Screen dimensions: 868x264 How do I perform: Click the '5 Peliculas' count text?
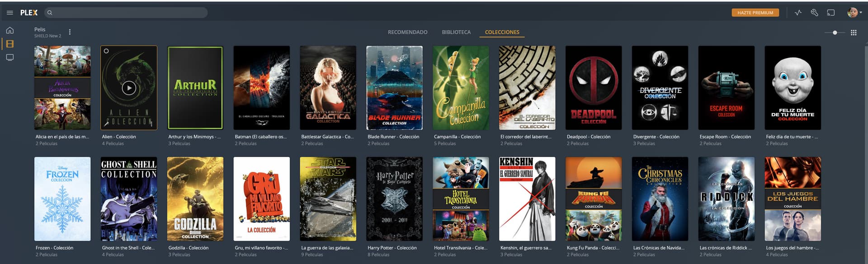(445, 144)
